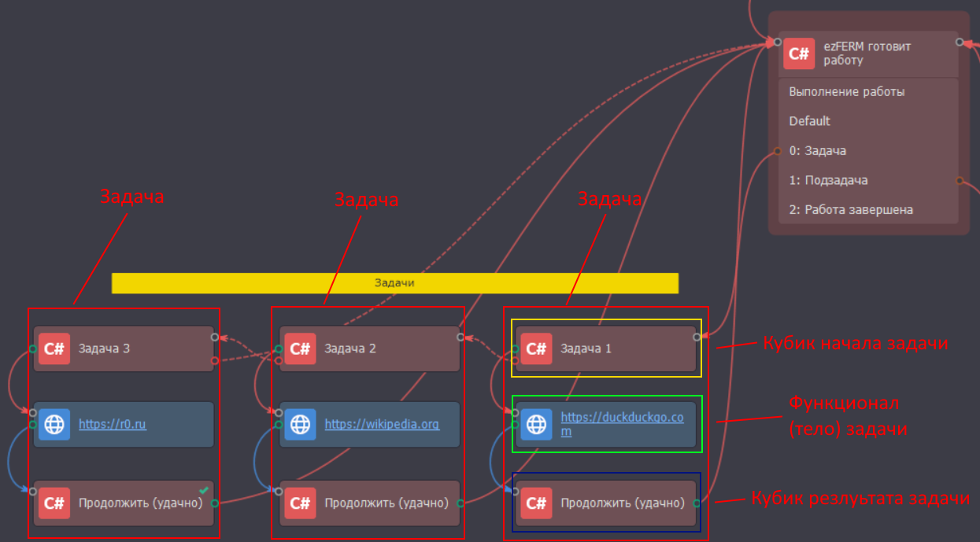
Task: Click the 2: Работа завершена row
Action: tap(868, 210)
